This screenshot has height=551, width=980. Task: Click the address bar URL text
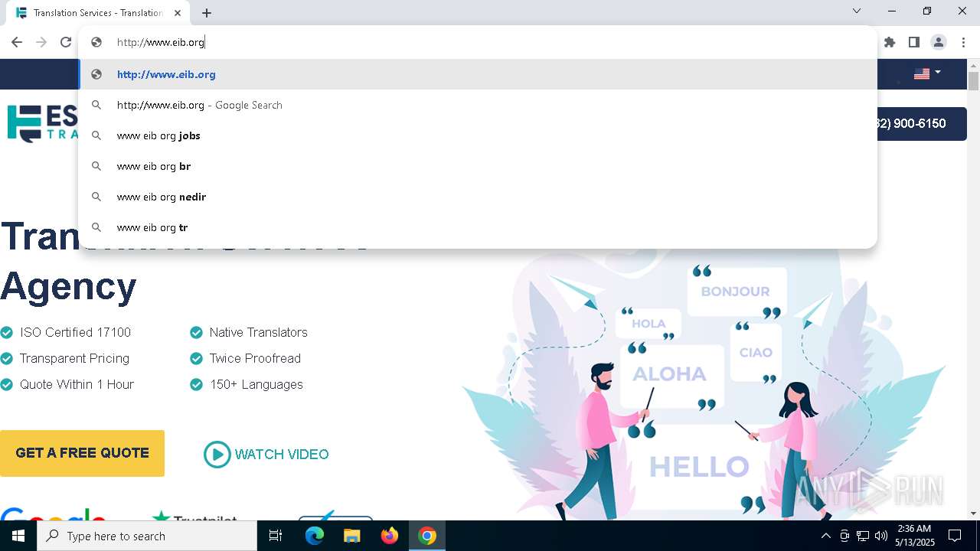click(161, 43)
